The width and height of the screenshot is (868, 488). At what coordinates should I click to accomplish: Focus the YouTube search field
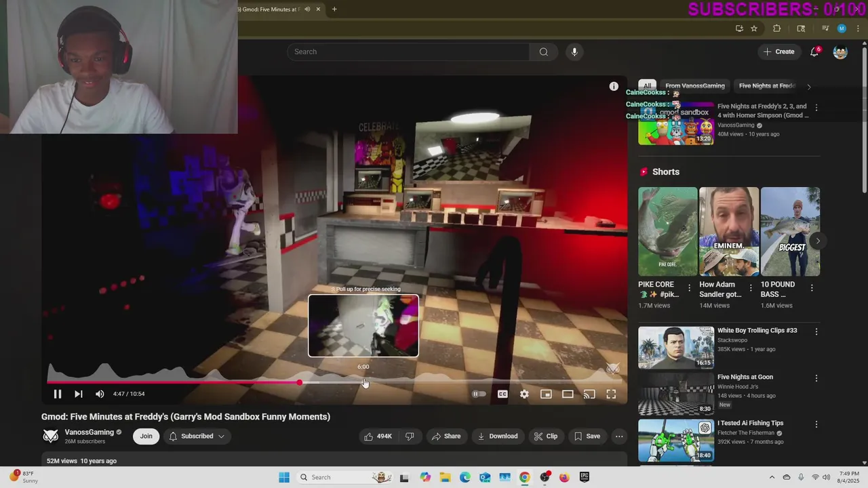click(408, 52)
